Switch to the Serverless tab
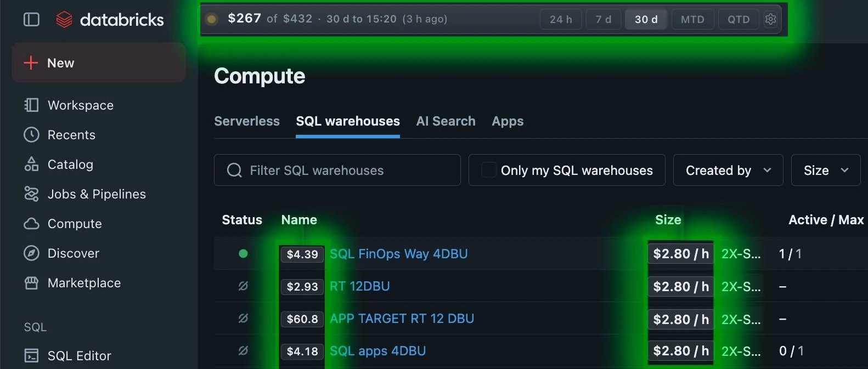The height and width of the screenshot is (369, 868). [x=247, y=121]
